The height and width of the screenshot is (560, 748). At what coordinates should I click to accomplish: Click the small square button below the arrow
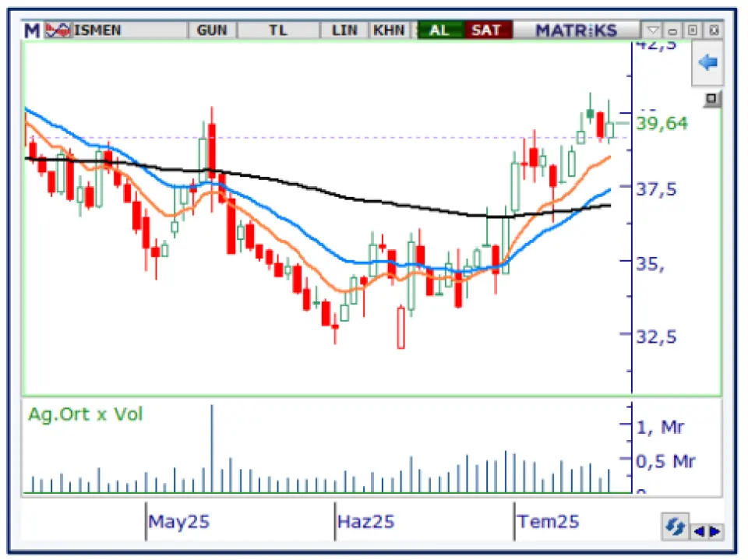pos(711,99)
